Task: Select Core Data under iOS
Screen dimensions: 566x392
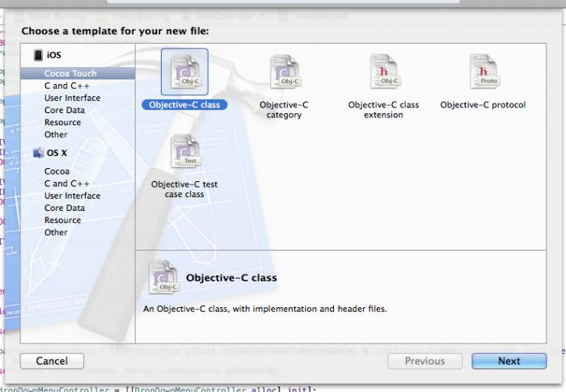Action: click(65, 110)
